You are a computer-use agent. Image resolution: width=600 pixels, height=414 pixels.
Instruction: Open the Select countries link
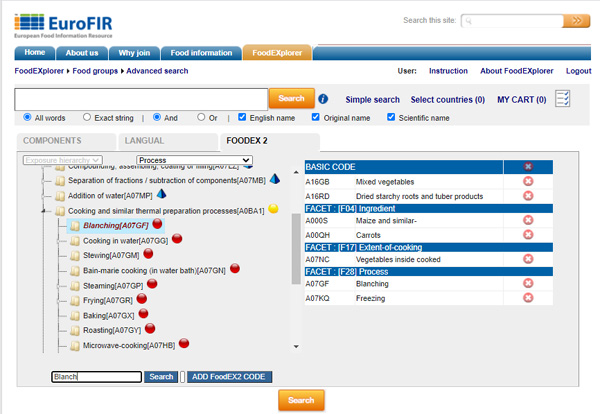tap(448, 99)
